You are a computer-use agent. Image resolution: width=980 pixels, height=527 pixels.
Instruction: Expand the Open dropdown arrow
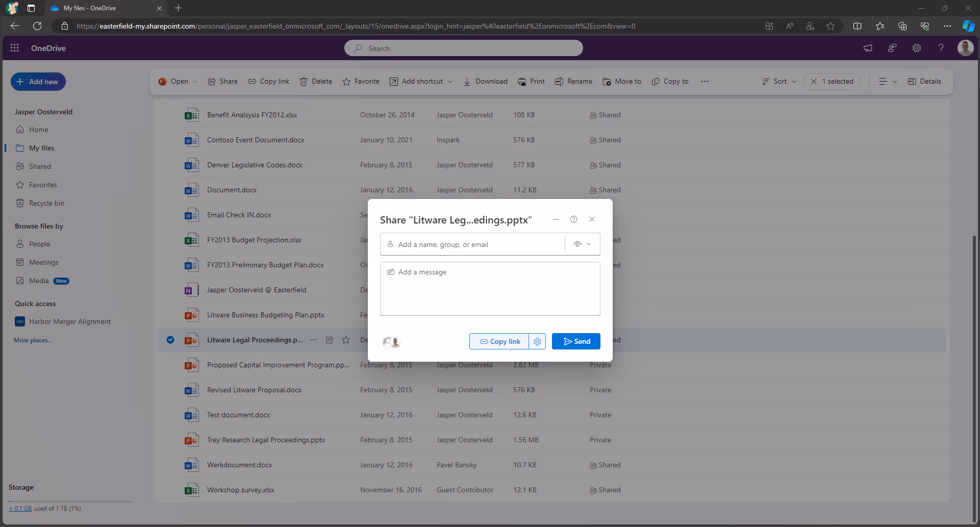[195, 82]
